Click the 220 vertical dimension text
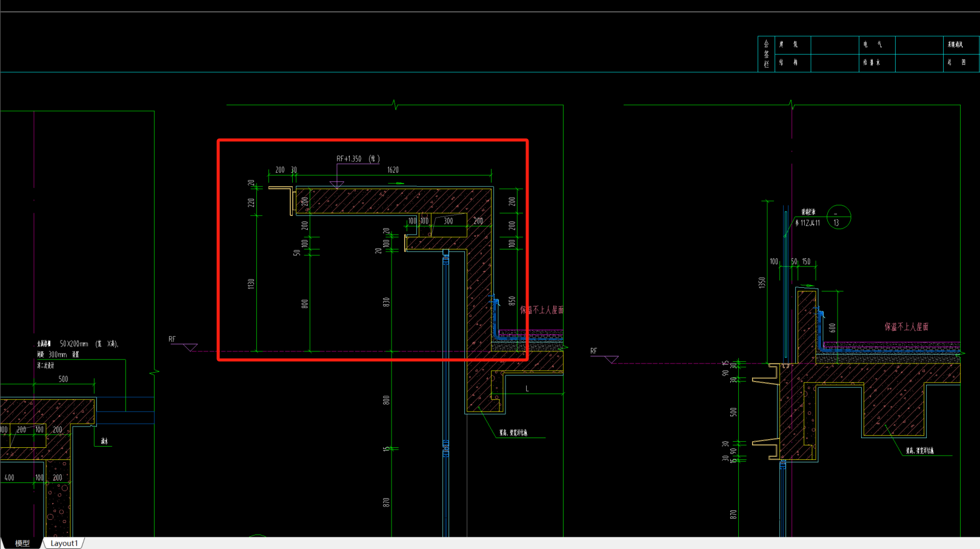This screenshot has width=980, height=549. [x=251, y=202]
